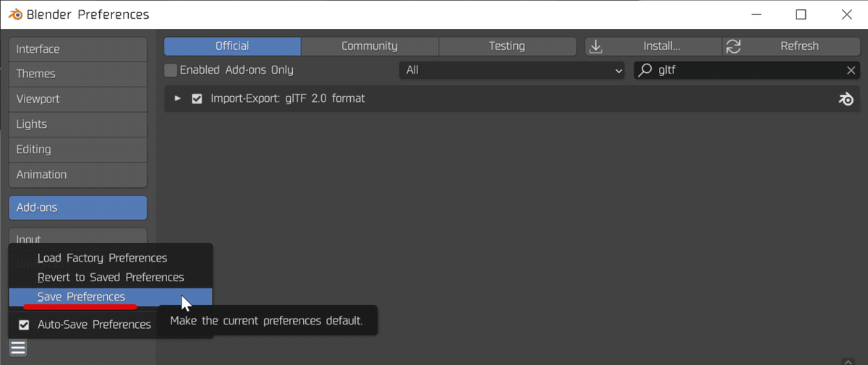This screenshot has height=365, width=868.
Task: Clear the gltf search text
Action: 851,70
